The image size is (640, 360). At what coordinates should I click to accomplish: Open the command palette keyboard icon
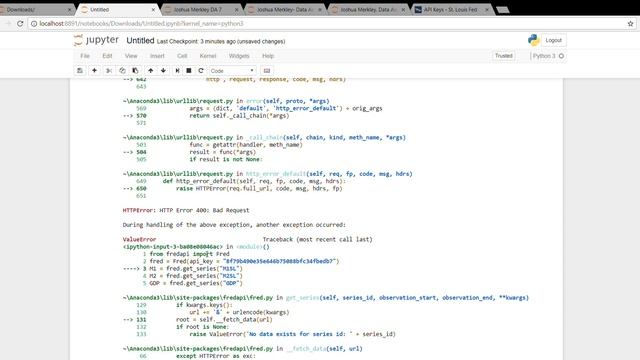(267, 71)
